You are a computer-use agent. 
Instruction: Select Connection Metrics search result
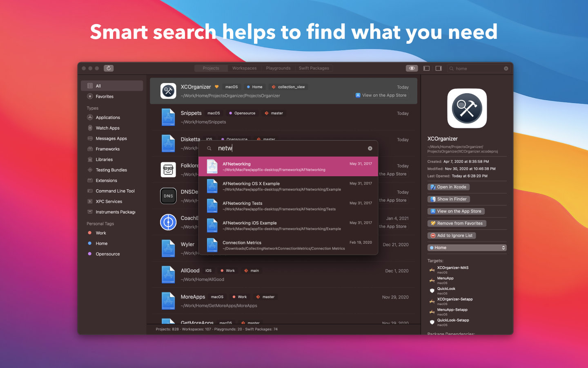point(288,245)
